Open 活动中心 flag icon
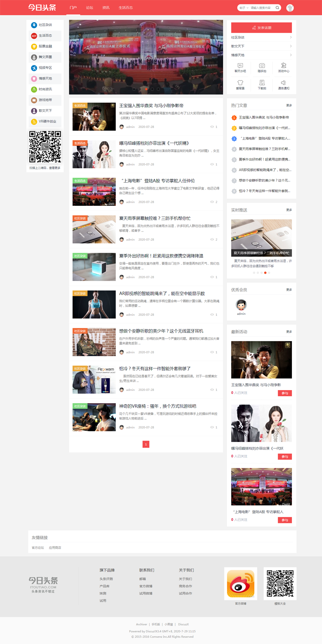This screenshot has width=322, height=644. point(284,66)
